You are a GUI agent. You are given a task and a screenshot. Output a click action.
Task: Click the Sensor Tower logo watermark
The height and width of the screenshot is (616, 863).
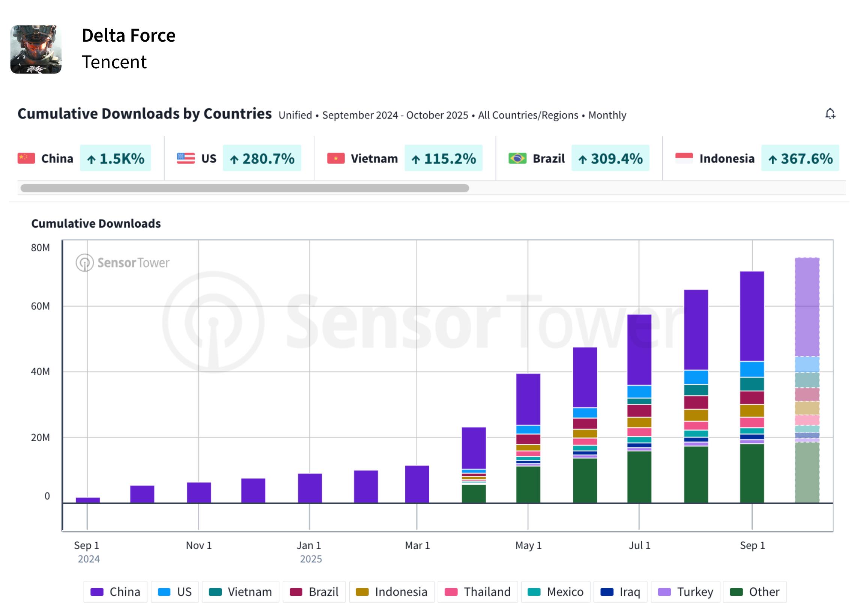[x=123, y=263]
